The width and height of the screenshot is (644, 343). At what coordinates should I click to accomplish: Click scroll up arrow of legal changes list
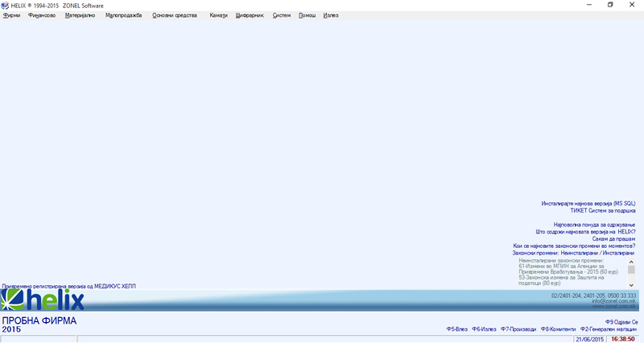[x=631, y=262]
